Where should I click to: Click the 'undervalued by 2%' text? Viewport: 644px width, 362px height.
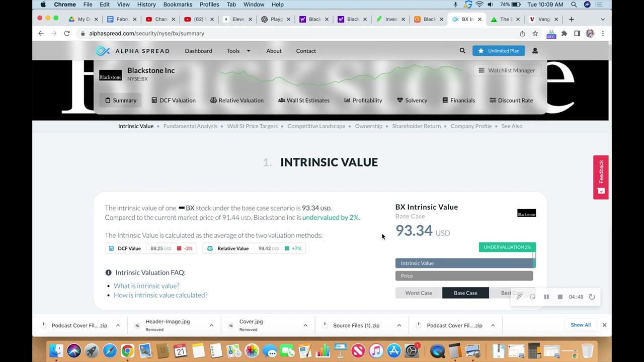click(331, 218)
